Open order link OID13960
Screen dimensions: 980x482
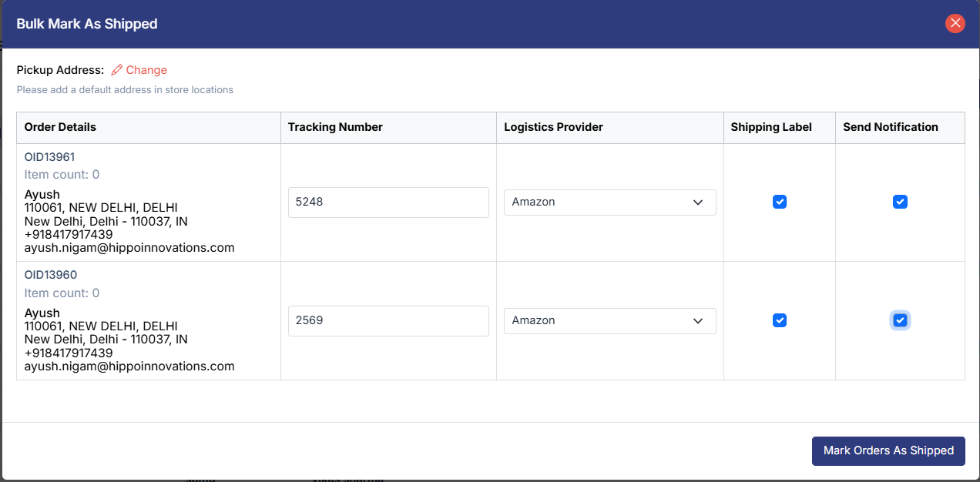point(51,275)
